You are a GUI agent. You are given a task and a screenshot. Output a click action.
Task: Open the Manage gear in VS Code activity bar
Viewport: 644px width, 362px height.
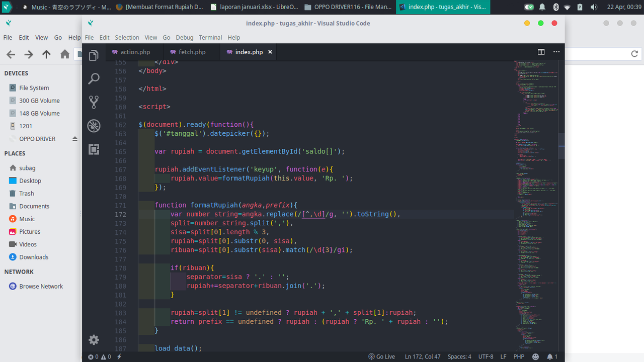point(94,340)
